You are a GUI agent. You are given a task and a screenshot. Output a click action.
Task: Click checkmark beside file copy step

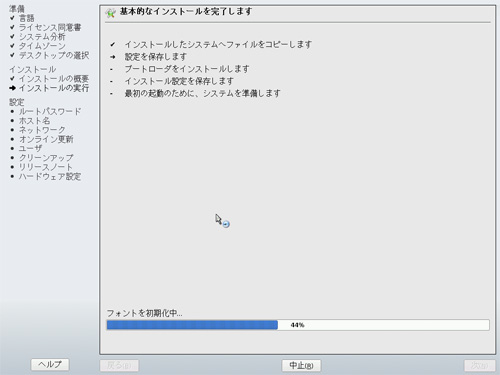[x=113, y=44]
